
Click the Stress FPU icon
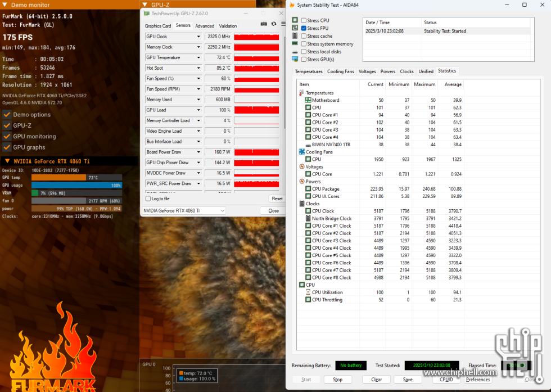(x=295, y=28)
